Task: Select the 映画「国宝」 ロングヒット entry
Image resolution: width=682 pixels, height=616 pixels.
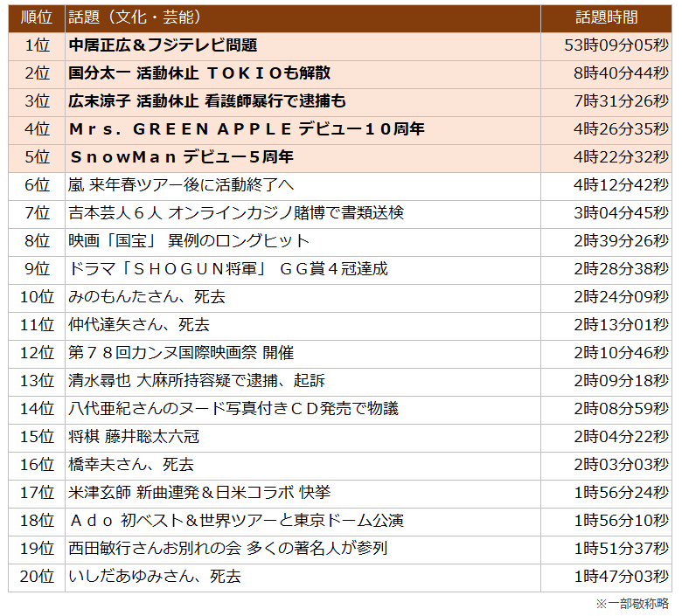Action: point(189,241)
